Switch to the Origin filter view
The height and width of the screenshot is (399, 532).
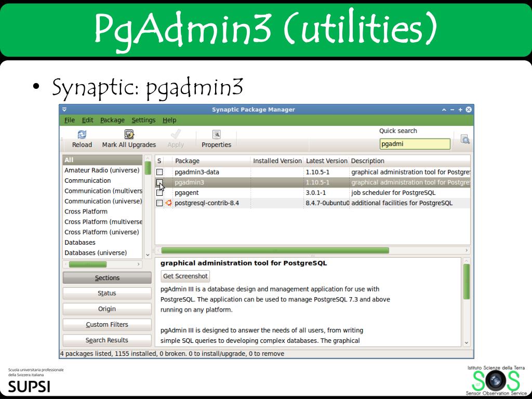coord(107,309)
